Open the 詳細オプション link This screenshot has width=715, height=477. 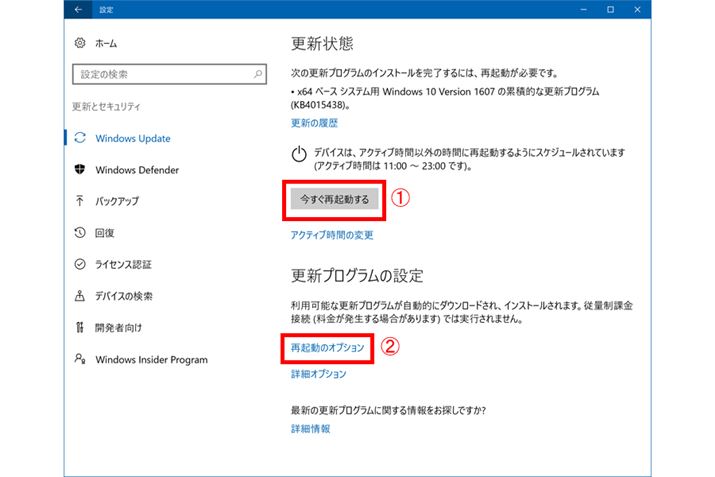click(x=318, y=374)
